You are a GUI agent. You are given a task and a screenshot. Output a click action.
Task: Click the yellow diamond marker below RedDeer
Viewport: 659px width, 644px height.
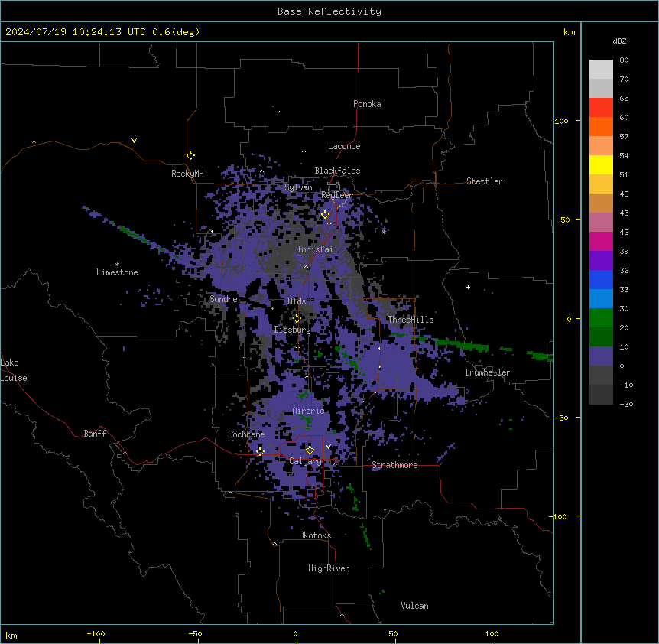click(x=326, y=215)
